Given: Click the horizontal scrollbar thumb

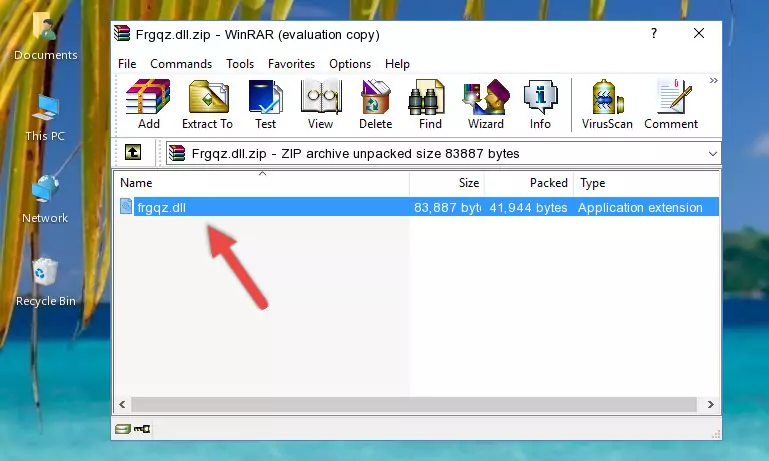Looking at the screenshot, I should point(413,405).
